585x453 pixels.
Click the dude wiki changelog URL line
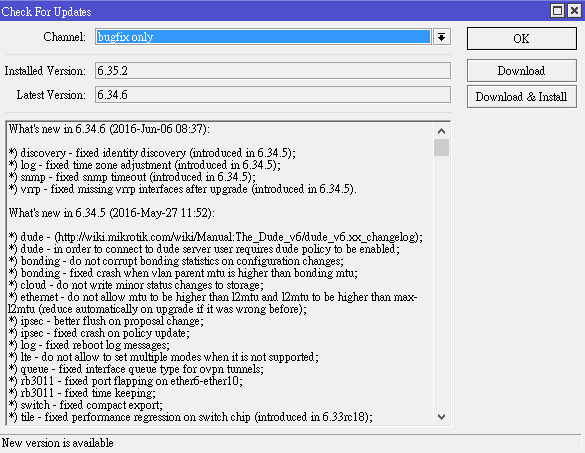[x=216, y=237]
